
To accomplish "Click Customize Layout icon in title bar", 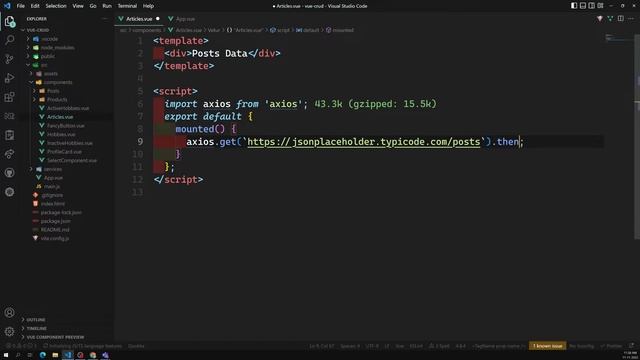I will (600, 6).
